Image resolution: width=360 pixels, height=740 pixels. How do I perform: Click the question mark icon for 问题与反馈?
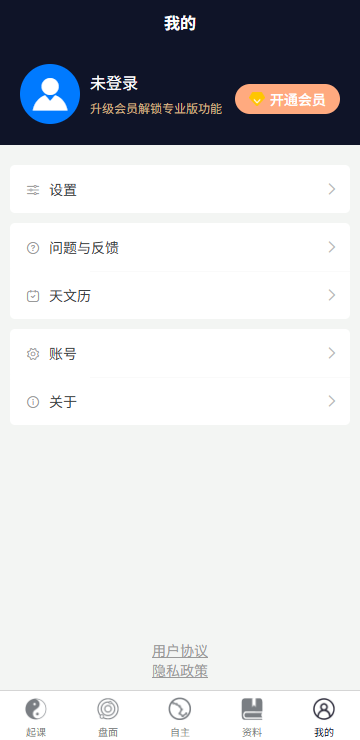pos(33,248)
